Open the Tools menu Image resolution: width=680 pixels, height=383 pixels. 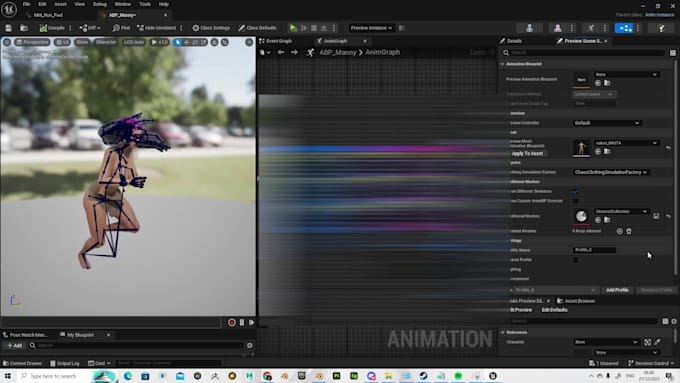click(145, 4)
